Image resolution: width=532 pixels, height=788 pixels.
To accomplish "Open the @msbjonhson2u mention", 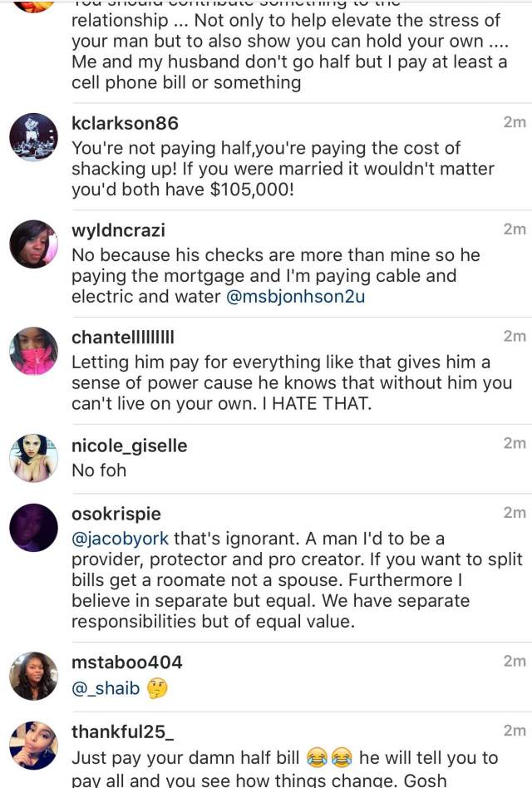I will 296,298.
